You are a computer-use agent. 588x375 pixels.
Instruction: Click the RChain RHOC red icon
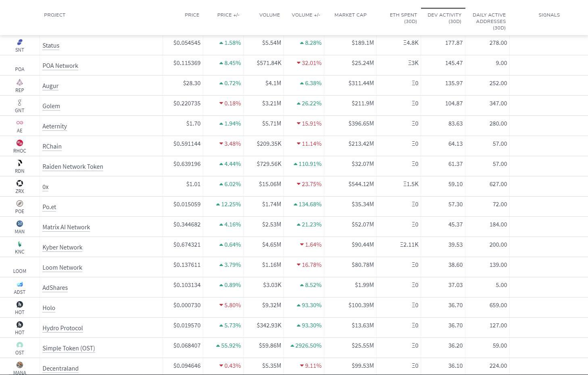point(20,143)
